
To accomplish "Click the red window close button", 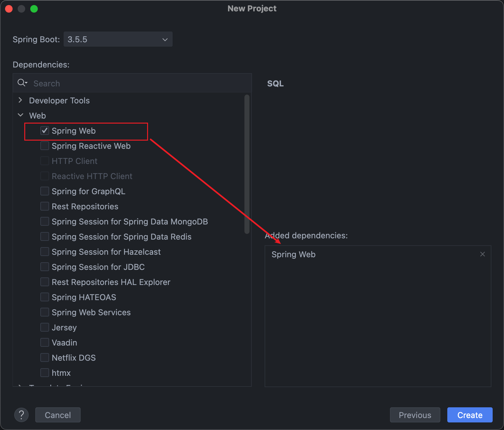I will (x=9, y=9).
